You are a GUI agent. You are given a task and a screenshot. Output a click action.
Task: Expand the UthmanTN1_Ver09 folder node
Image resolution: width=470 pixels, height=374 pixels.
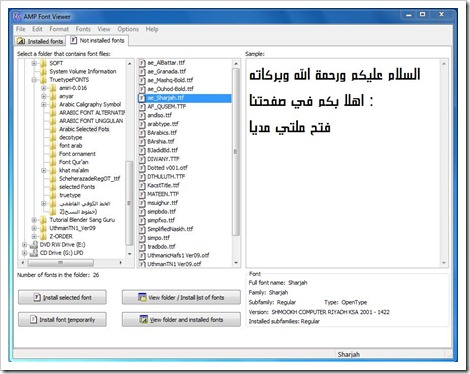point(34,228)
